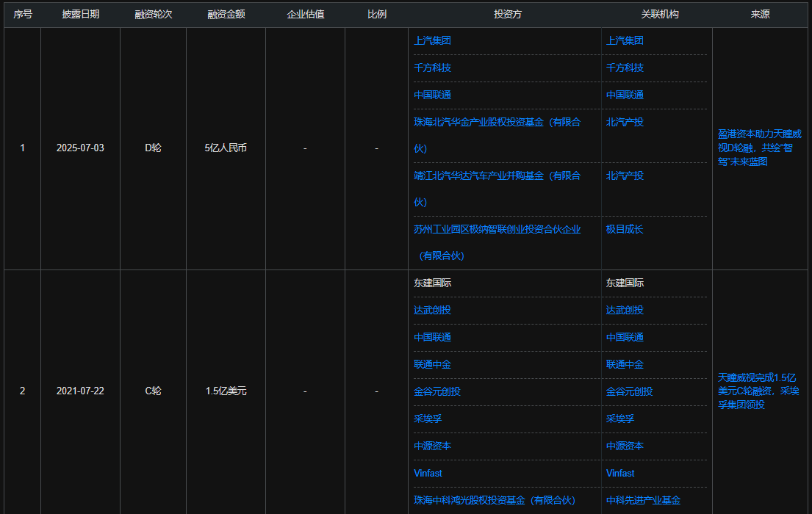Open 金谷元创投 in the 投资方 column
Viewport: 812px width, 514px height.
[x=437, y=392]
